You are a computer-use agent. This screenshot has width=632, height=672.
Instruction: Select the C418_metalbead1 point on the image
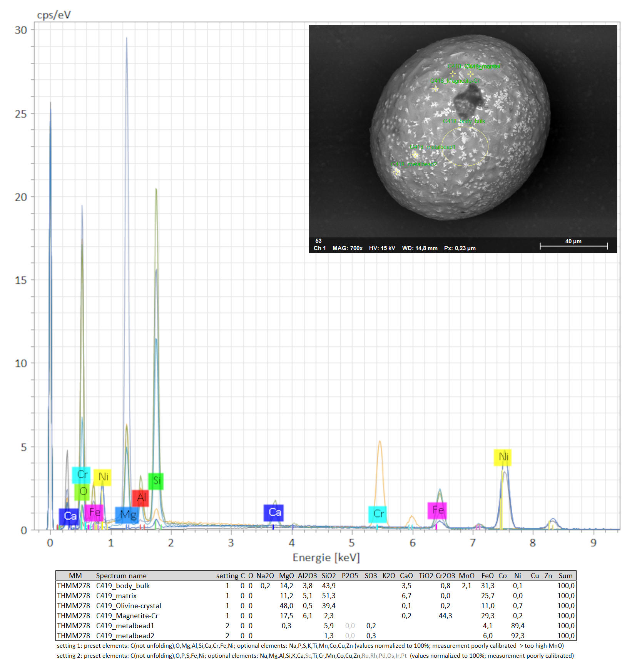click(x=415, y=154)
